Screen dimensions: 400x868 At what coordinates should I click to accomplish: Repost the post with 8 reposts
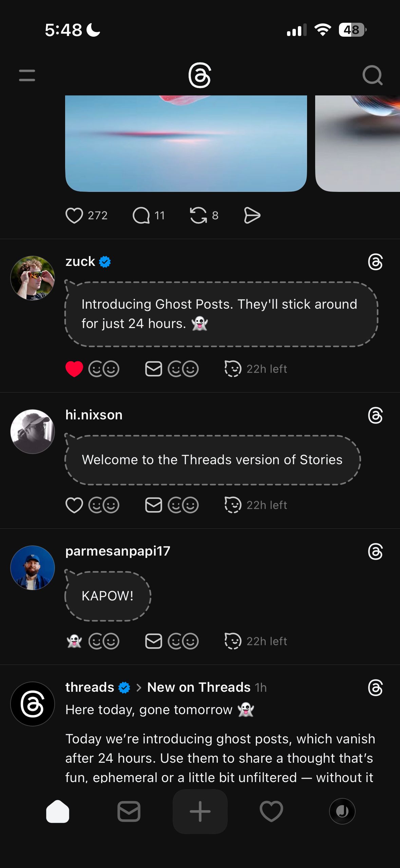coord(198,215)
